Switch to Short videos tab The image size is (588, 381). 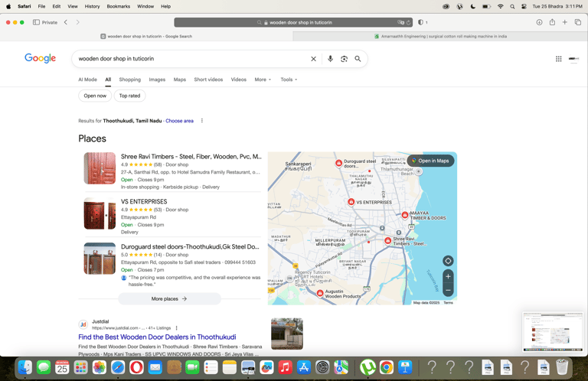point(208,80)
